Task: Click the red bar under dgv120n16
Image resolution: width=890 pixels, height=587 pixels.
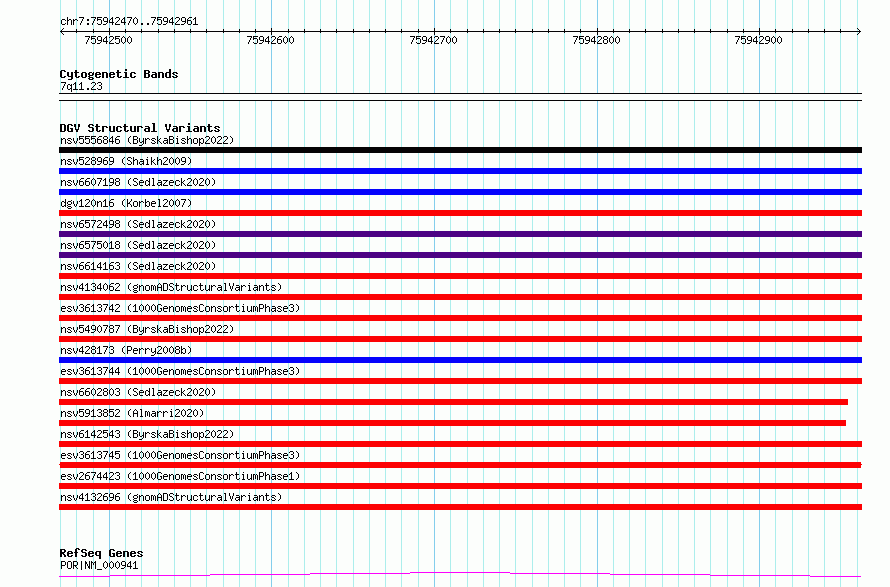Action: (460, 213)
